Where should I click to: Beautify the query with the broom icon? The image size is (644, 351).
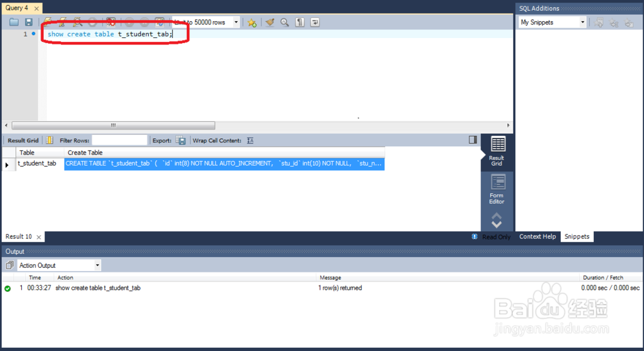(x=270, y=22)
